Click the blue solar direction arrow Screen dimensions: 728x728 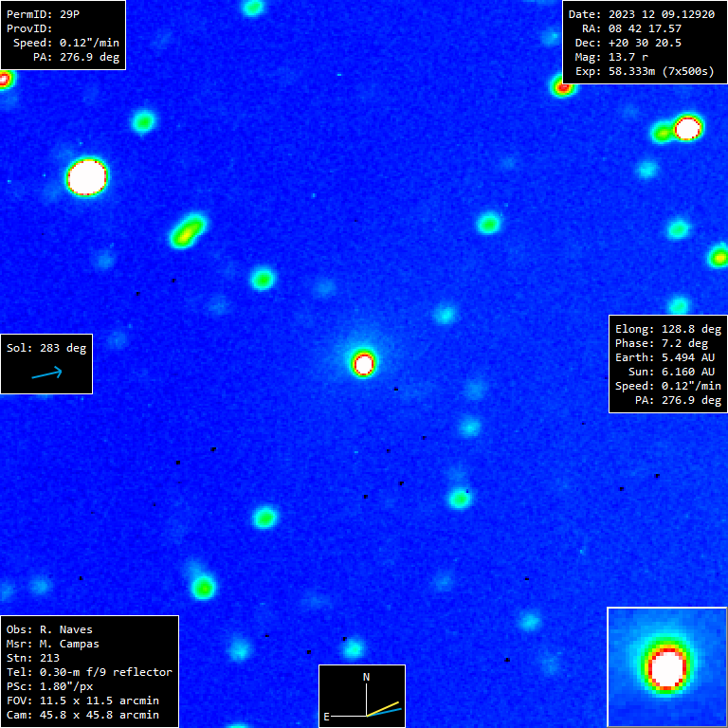pos(46,373)
